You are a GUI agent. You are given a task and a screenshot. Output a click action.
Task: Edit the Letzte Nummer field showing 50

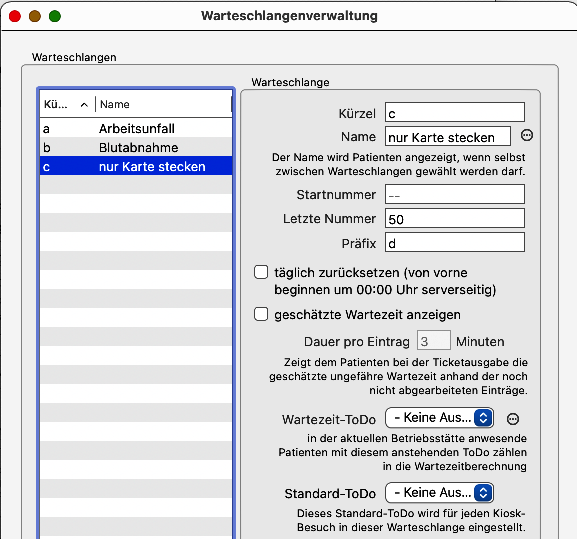(454, 219)
